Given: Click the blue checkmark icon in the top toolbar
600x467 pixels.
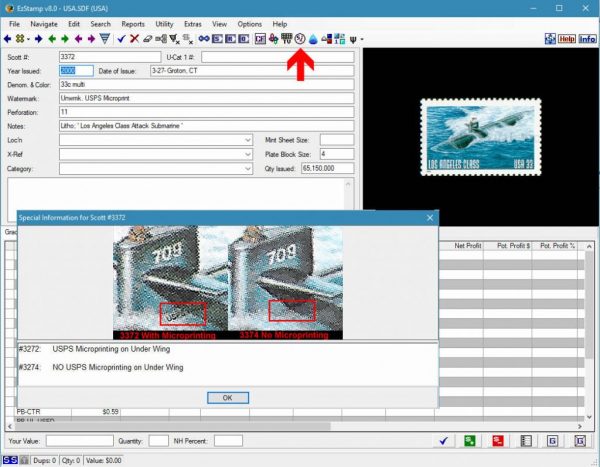Looking at the screenshot, I should (121, 38).
